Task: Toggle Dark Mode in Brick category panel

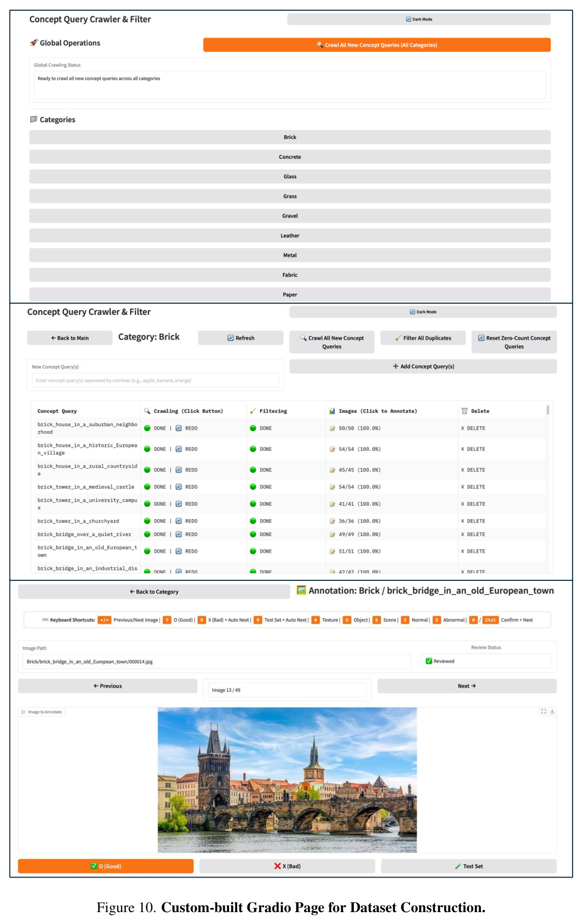Action: point(423,312)
